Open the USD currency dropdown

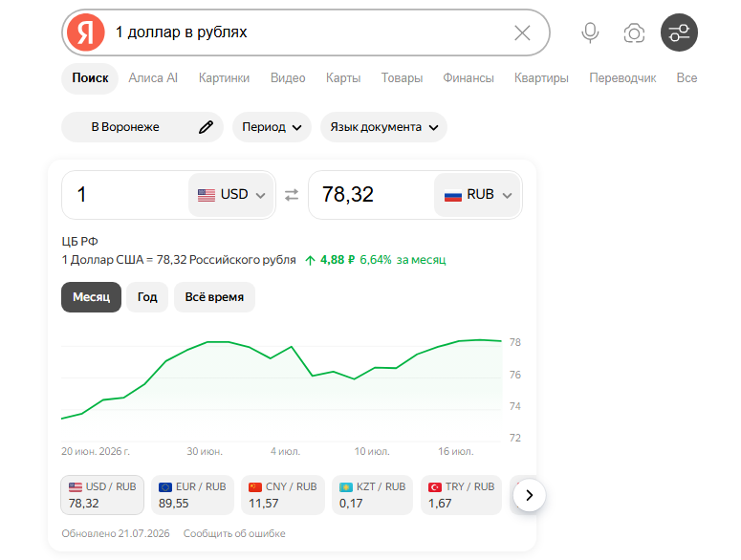point(231,195)
